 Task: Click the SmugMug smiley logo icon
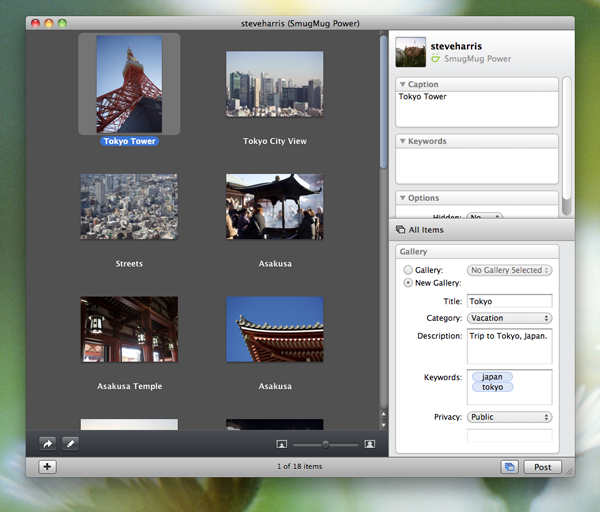(435, 59)
